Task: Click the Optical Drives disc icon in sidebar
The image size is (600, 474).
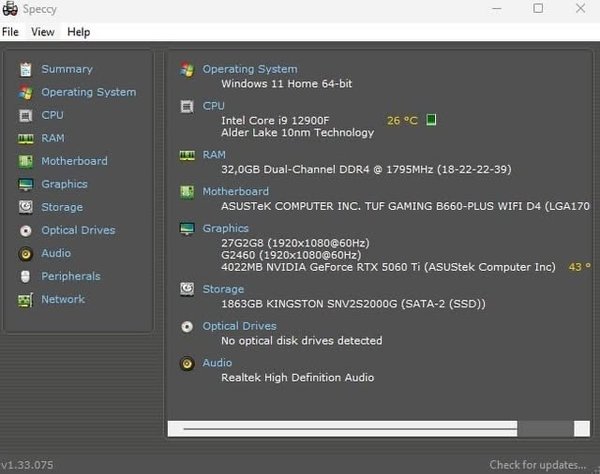Action: [x=25, y=230]
